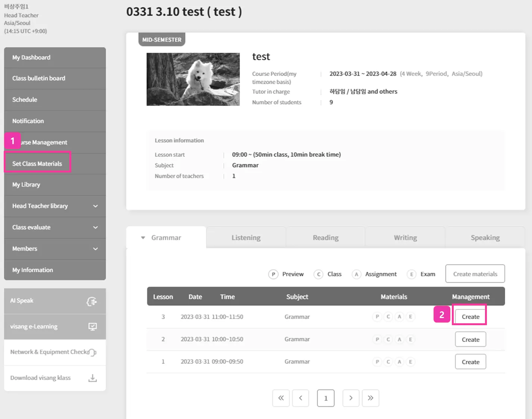Click the 10:00~10:50 lesson time cell
Screen dimensions: 532x419
227,339
